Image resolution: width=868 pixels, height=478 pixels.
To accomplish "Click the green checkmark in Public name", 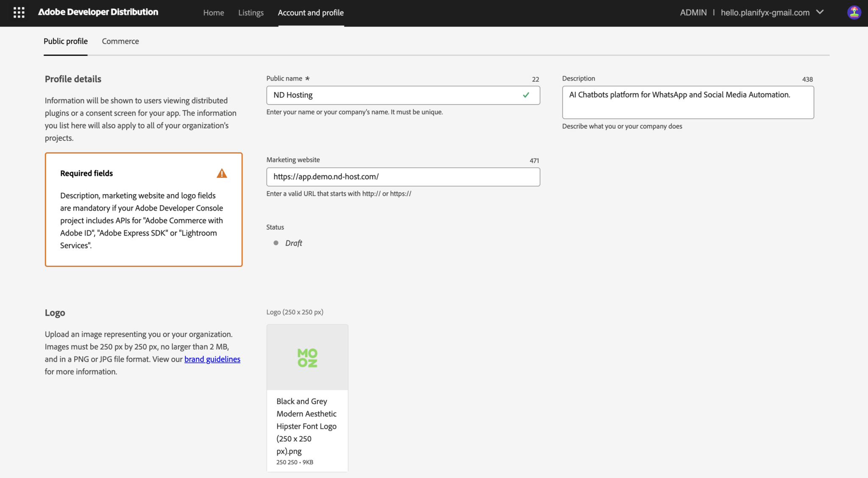I will point(526,95).
